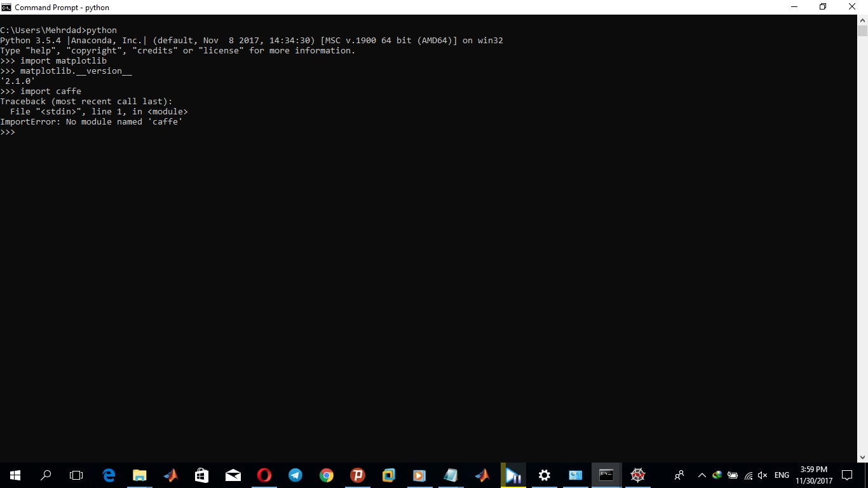This screenshot has height=488, width=868.
Task: Launch Opera browser from taskbar
Action: point(264,475)
